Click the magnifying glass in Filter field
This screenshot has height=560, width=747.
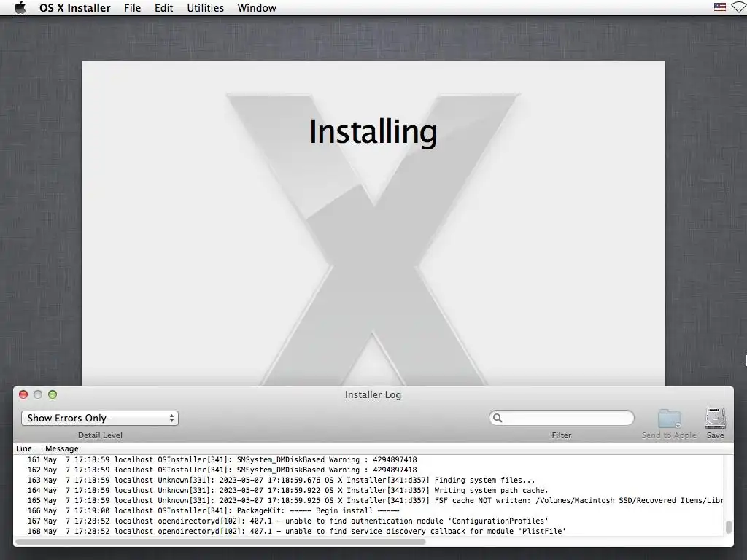tap(498, 418)
